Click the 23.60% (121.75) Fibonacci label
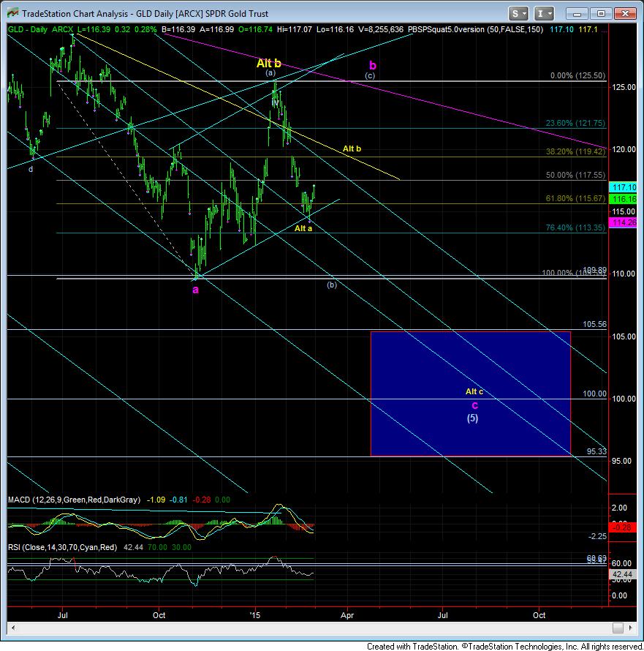 [575, 123]
